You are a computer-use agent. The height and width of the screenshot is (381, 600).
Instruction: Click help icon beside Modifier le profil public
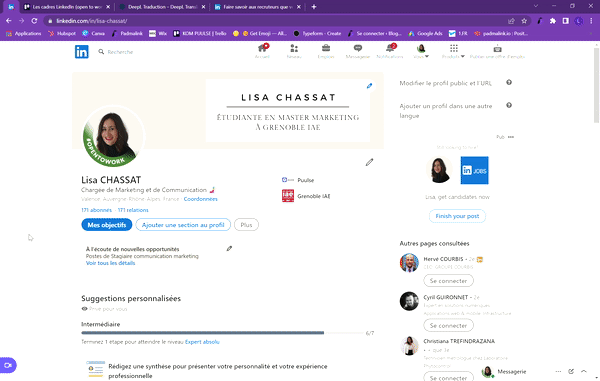[x=509, y=82]
